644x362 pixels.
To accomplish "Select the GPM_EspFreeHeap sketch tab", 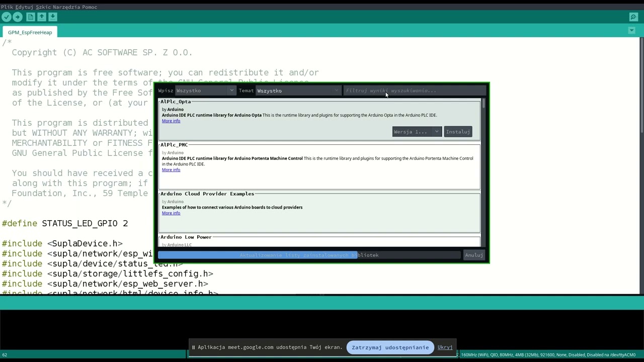I will 30,32.
